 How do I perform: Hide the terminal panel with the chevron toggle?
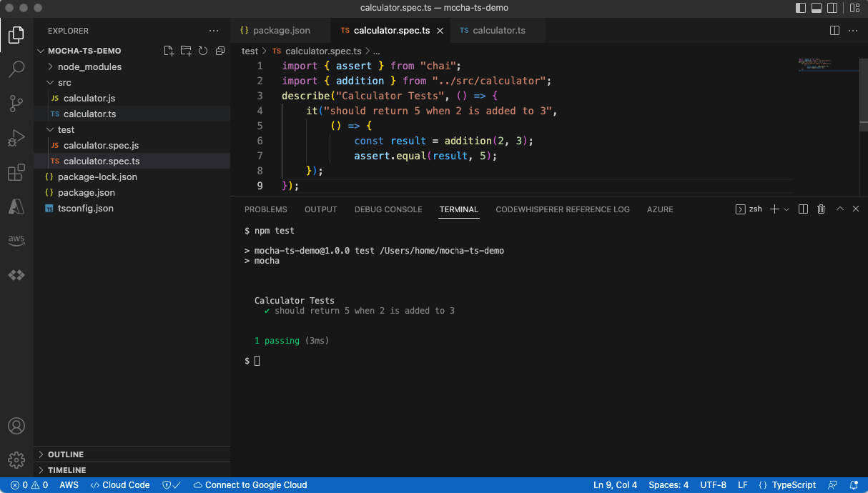click(x=839, y=209)
